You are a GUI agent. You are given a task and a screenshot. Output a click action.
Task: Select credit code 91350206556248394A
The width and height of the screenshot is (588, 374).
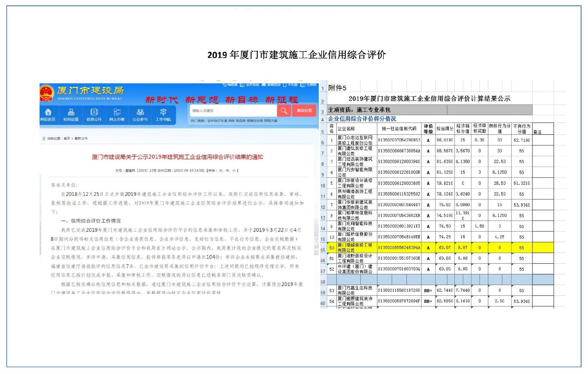399,248
